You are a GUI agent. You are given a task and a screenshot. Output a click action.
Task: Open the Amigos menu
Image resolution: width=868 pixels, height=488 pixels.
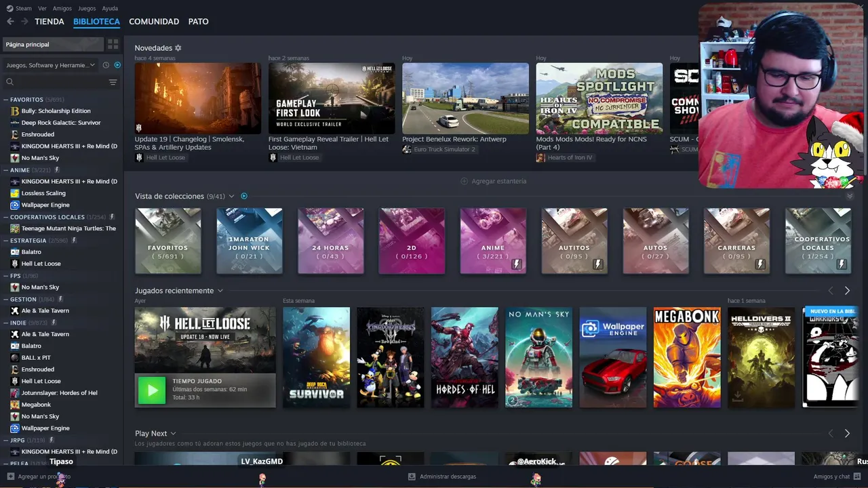(x=62, y=8)
